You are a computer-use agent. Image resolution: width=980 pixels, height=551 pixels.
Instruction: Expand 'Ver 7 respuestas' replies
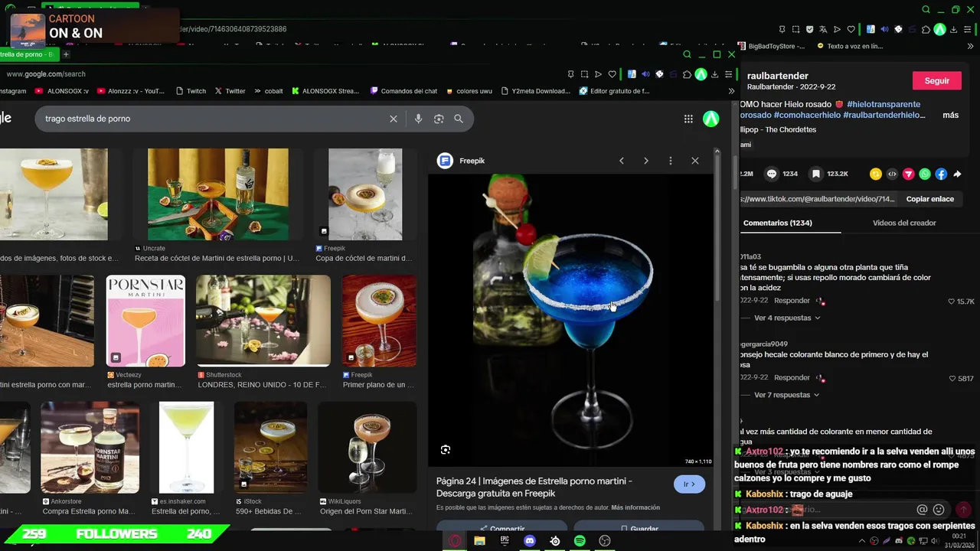(787, 395)
